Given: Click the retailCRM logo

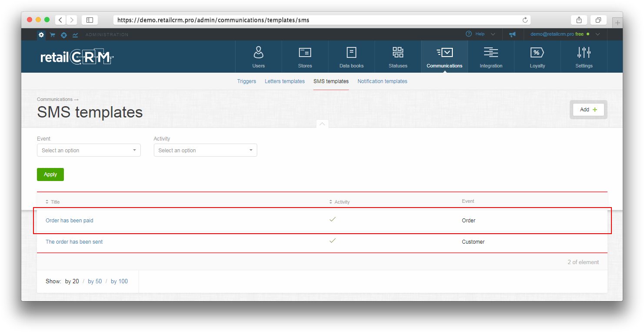Looking at the screenshot, I should tap(77, 57).
